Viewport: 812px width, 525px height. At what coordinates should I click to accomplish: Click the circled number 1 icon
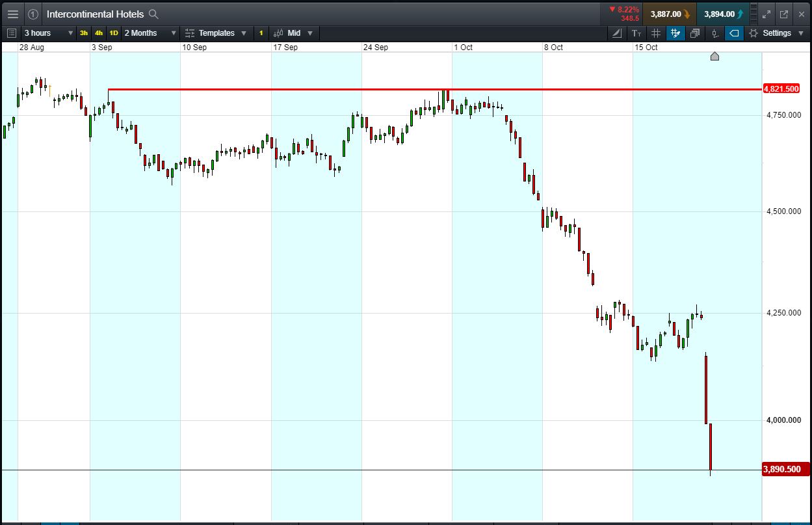pos(33,14)
